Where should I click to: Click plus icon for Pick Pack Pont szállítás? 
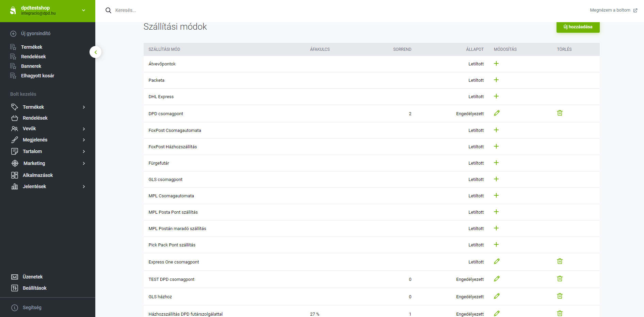tap(496, 244)
